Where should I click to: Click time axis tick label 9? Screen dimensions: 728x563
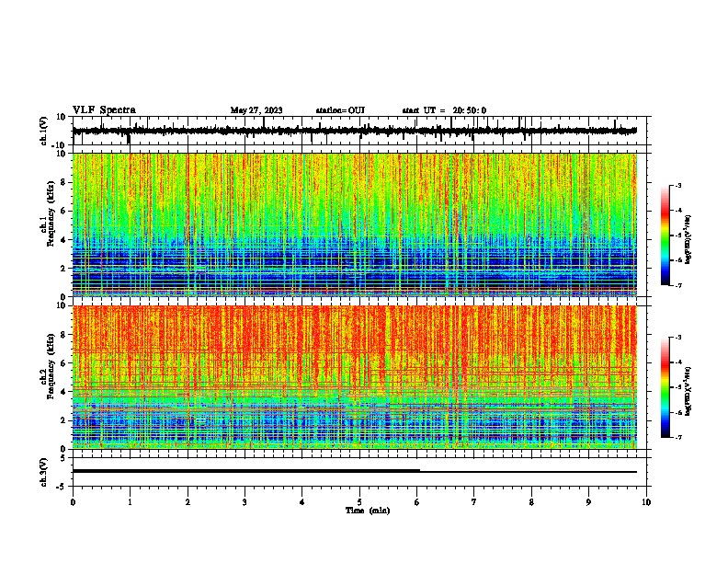coord(588,502)
